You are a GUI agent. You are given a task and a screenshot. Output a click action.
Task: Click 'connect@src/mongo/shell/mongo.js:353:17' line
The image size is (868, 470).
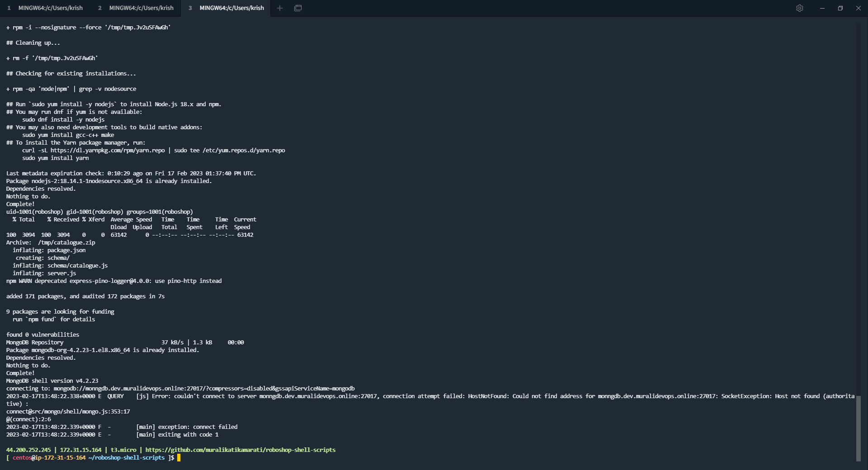(x=68, y=412)
